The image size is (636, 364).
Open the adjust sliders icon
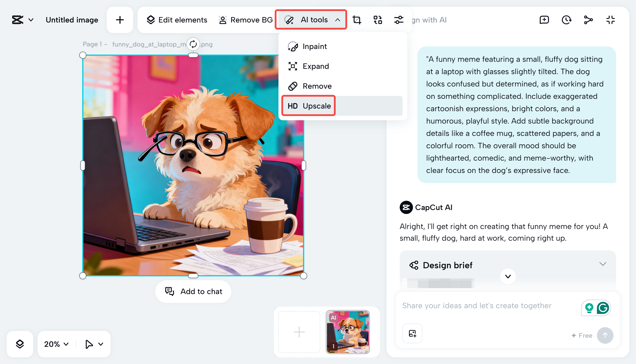click(399, 20)
